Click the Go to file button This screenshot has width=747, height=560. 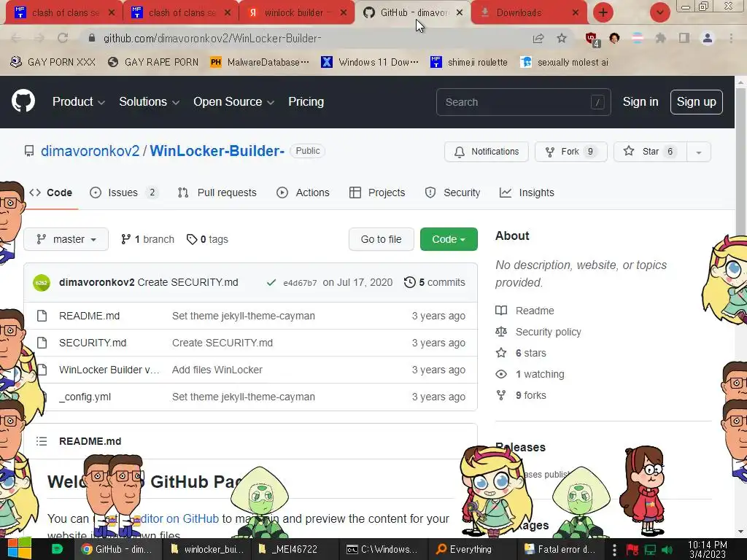[381, 239]
